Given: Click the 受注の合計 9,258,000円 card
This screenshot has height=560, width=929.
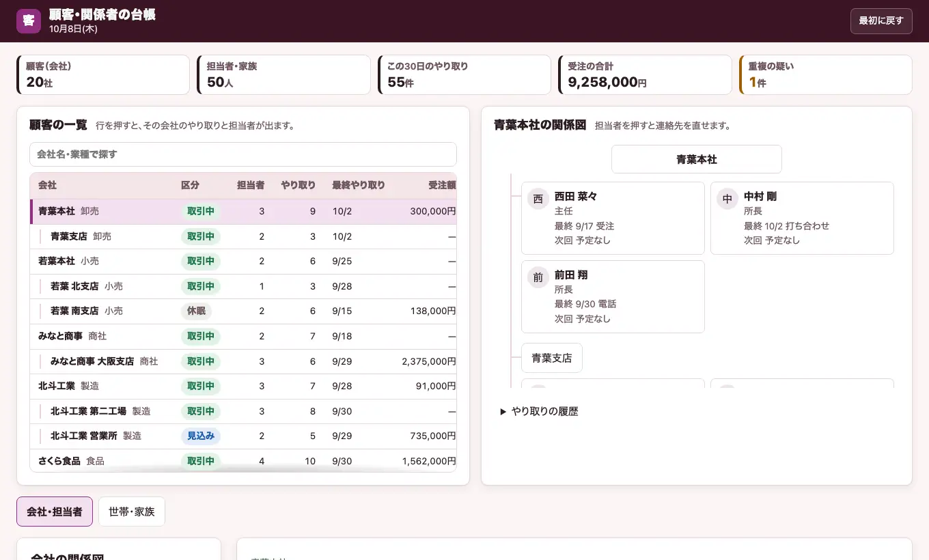Looking at the screenshot, I should [x=645, y=74].
